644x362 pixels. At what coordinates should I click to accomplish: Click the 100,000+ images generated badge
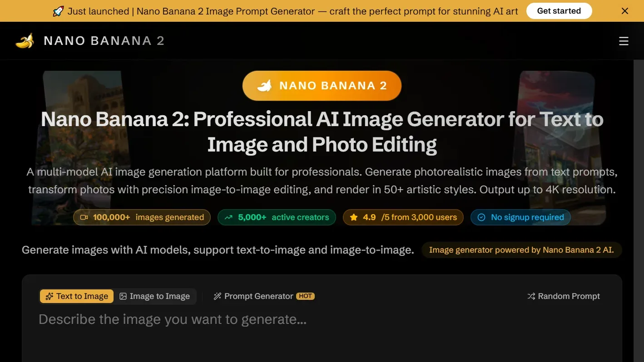[x=142, y=217]
